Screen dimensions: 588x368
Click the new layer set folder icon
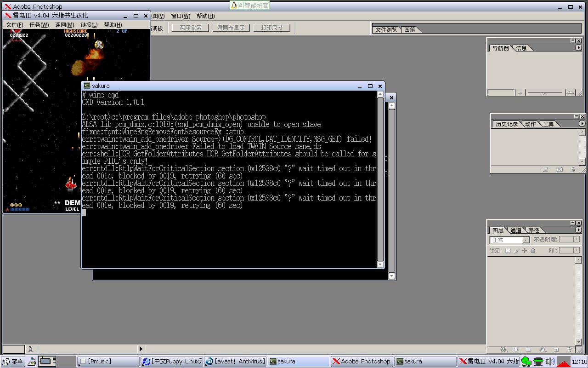pos(529,350)
